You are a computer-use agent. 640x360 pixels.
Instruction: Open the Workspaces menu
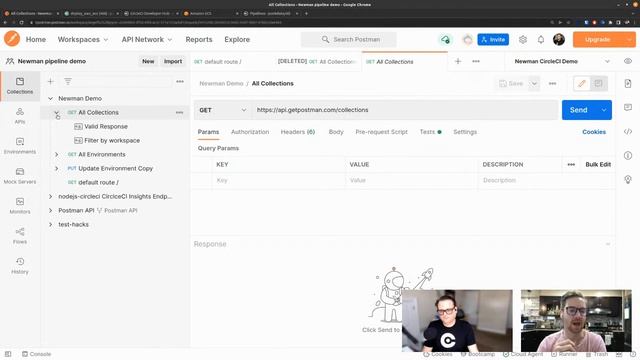click(83, 40)
